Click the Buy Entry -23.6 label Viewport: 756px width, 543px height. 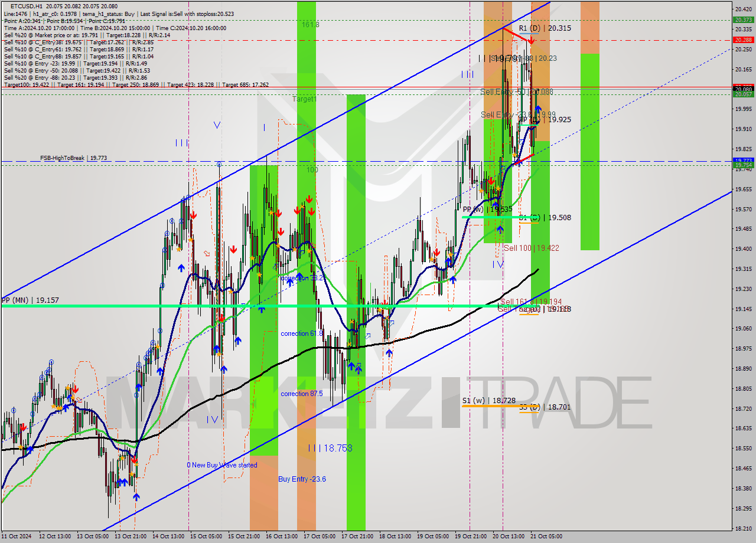(302, 479)
